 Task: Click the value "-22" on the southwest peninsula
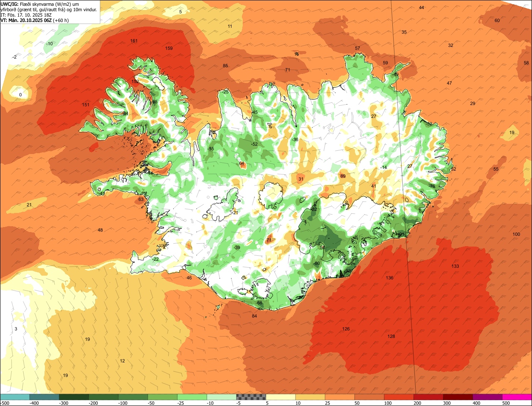click(155, 259)
